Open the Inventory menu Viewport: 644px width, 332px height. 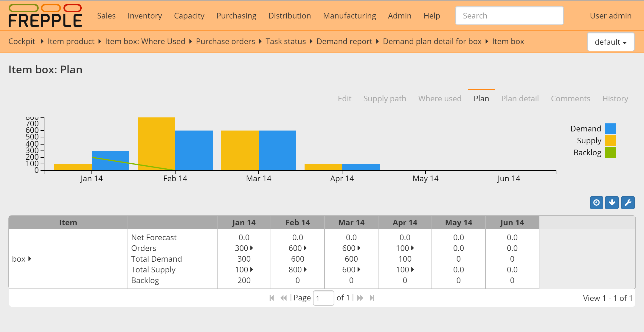click(x=144, y=15)
